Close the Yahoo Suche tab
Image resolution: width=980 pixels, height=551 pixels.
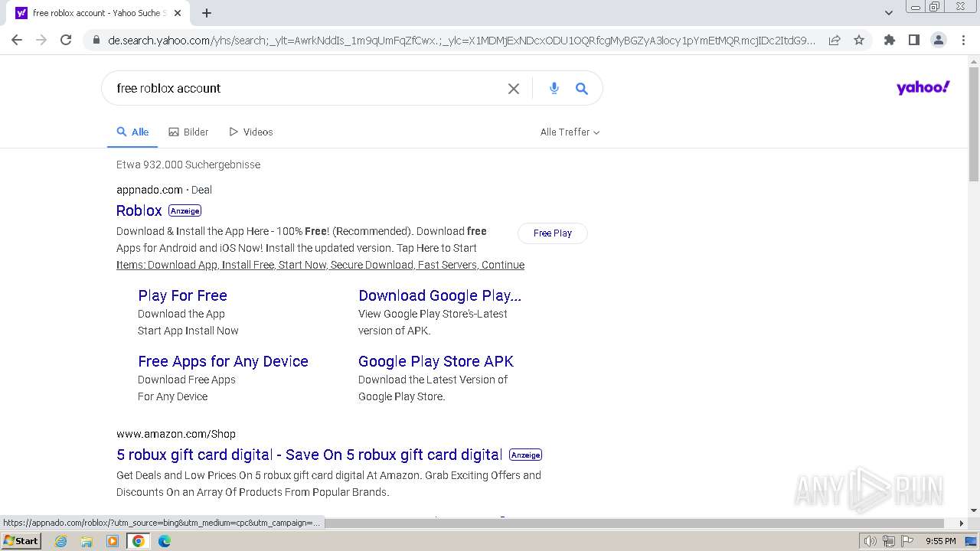click(178, 13)
